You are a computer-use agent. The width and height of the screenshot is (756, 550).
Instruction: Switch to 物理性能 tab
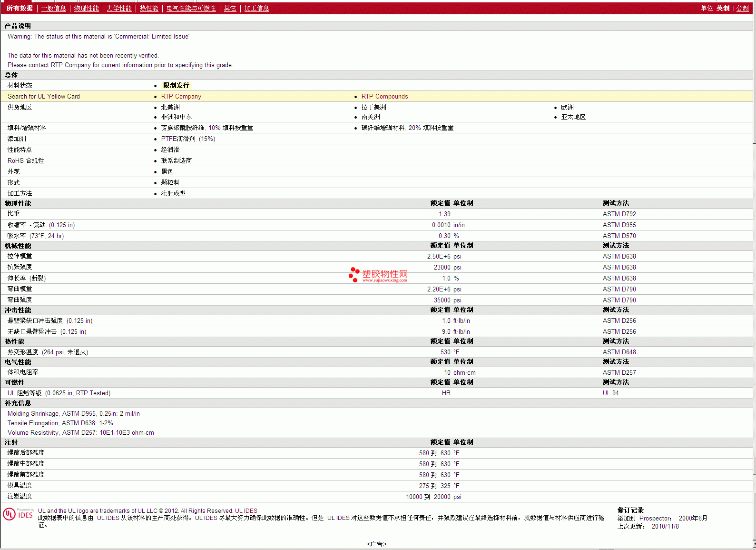[87, 9]
